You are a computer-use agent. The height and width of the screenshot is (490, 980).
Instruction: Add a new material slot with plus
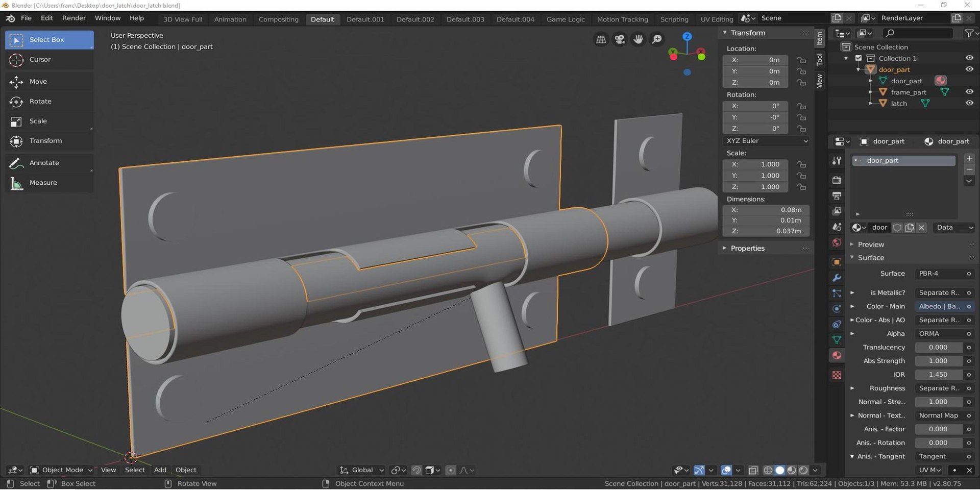point(969,159)
